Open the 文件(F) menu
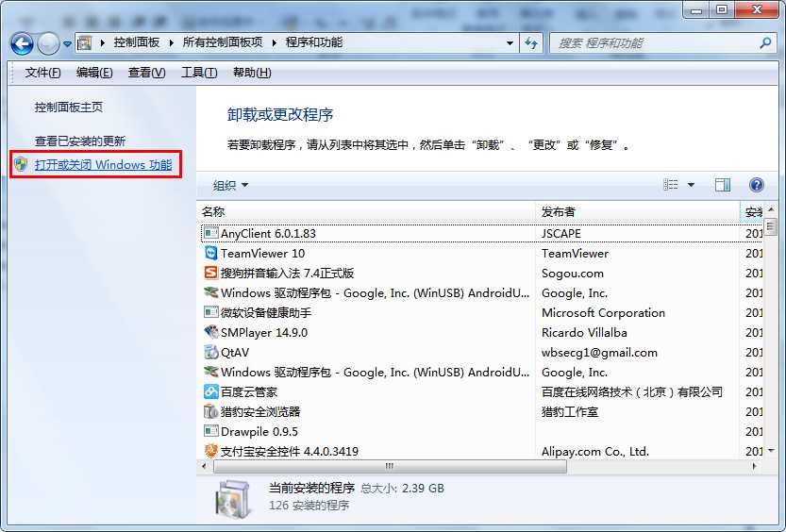 click(x=42, y=73)
